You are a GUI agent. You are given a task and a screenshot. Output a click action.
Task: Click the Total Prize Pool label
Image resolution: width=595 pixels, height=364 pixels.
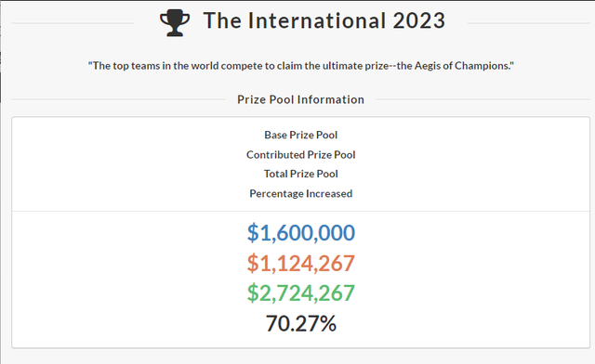click(301, 174)
